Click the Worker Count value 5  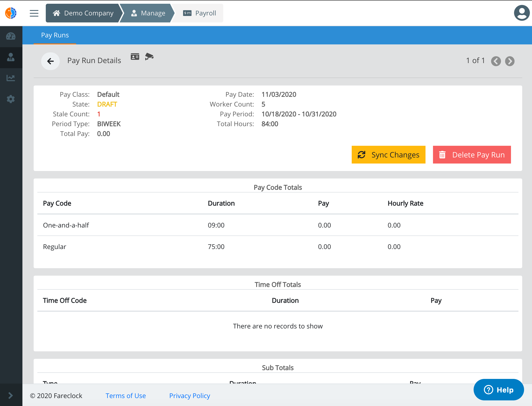(263, 104)
